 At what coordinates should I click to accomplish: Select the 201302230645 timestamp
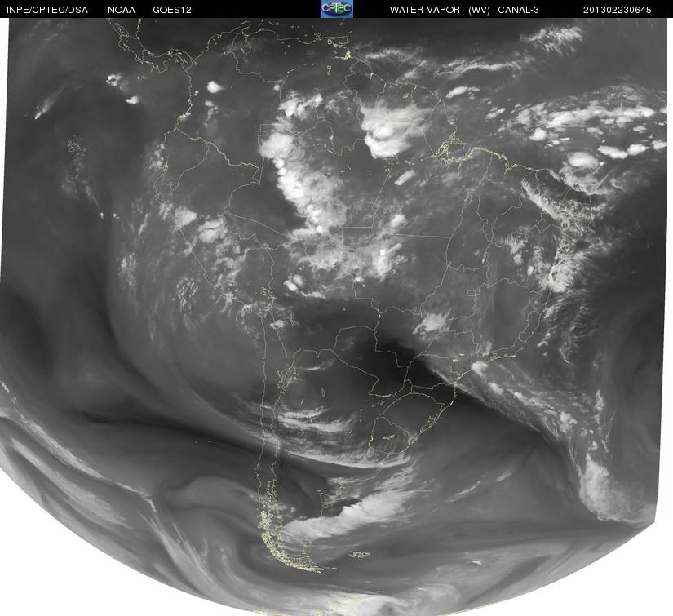(x=618, y=11)
